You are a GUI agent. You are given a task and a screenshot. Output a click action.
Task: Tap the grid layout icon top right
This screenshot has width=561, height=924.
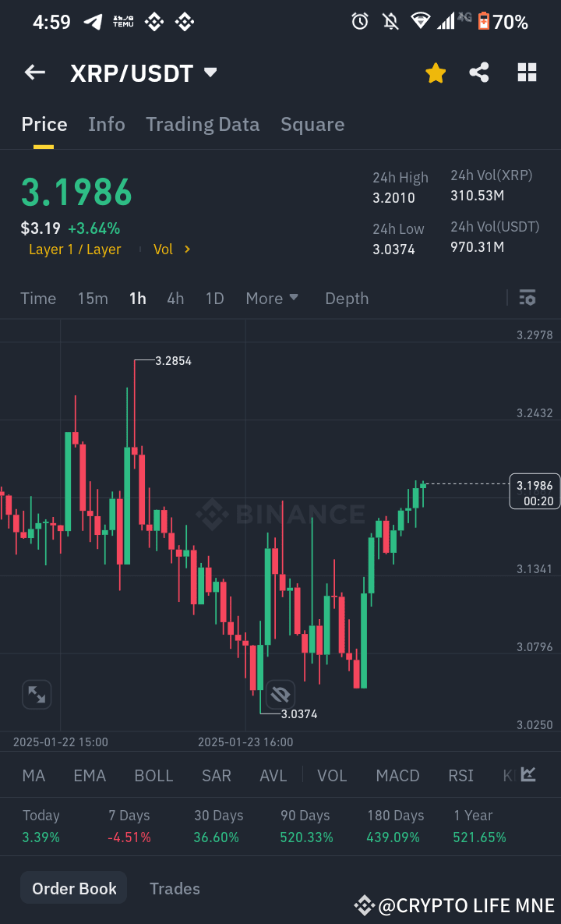click(x=527, y=72)
